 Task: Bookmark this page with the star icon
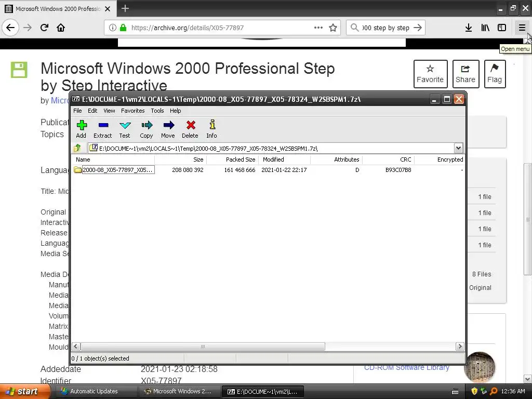coord(333,28)
